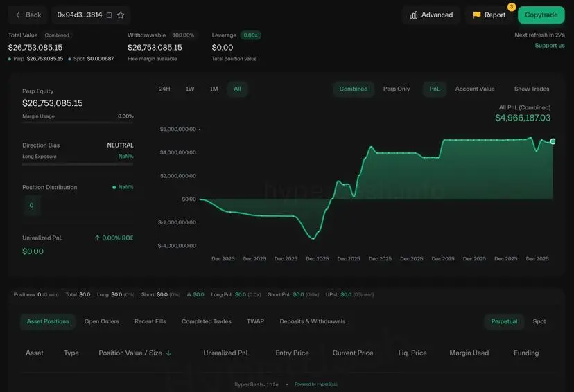Open Advanced view
Screen dimensions: 574x392
pos(431,15)
